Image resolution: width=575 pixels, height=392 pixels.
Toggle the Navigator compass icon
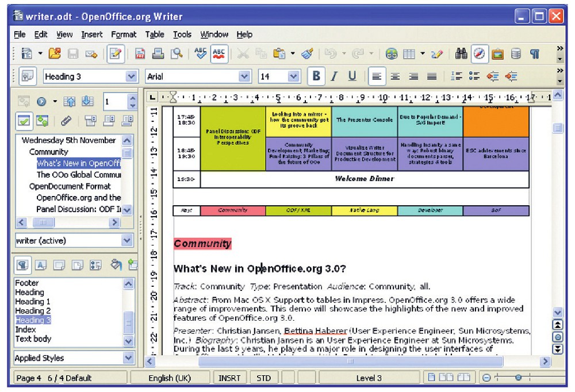tap(480, 54)
